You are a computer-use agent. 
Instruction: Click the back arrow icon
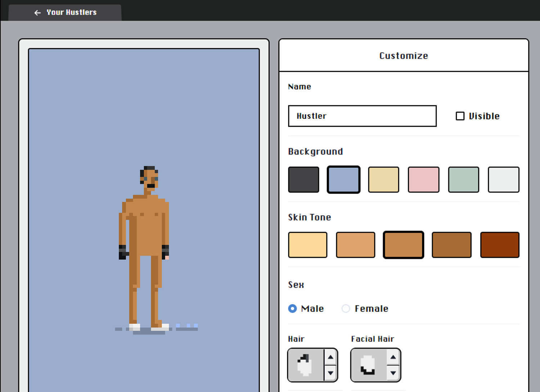37,13
